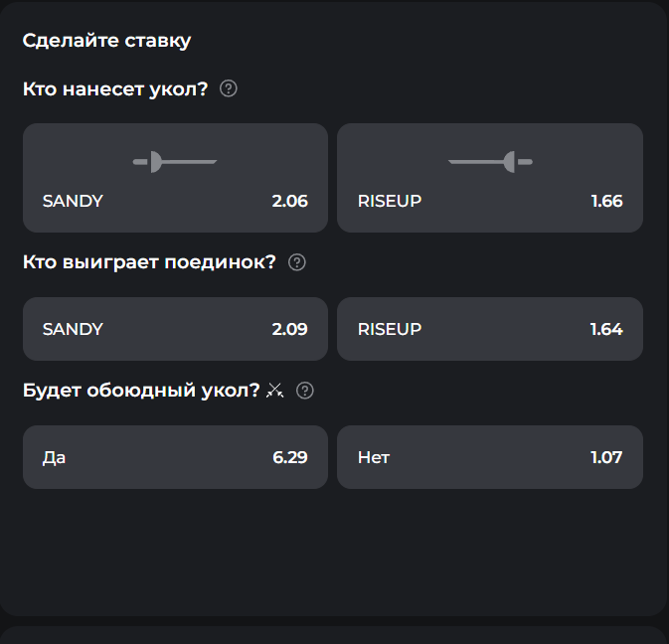This screenshot has height=644, width=669.
Task: Click the sword icon above SANDY
Action: click(x=175, y=161)
